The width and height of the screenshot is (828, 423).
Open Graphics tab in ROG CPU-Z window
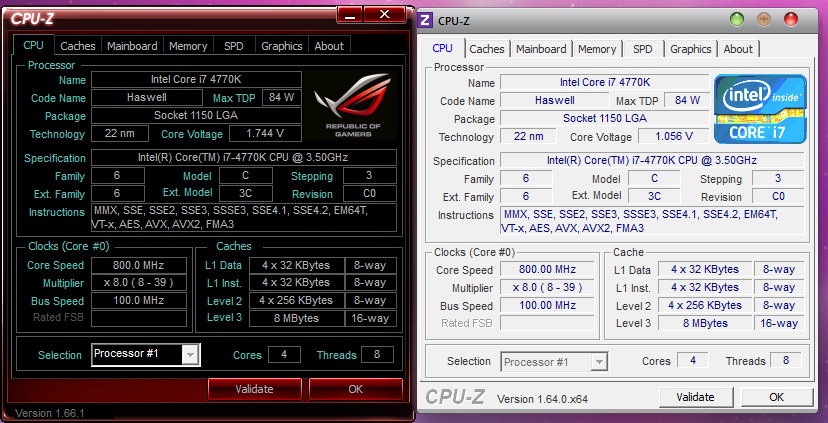pyautogui.click(x=281, y=46)
